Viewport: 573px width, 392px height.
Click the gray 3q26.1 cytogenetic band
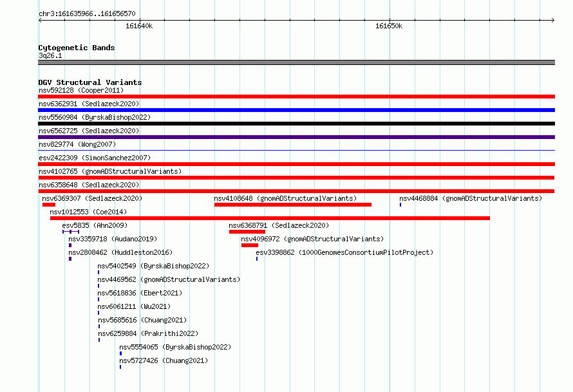[x=296, y=62]
